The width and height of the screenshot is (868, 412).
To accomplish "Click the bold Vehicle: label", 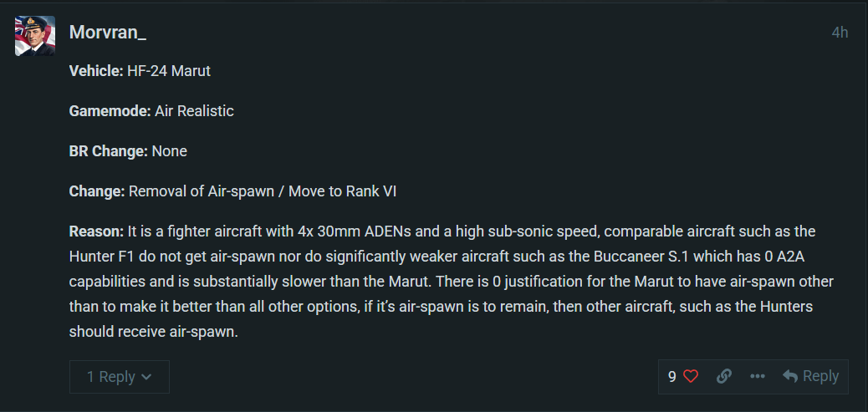I will pos(96,71).
